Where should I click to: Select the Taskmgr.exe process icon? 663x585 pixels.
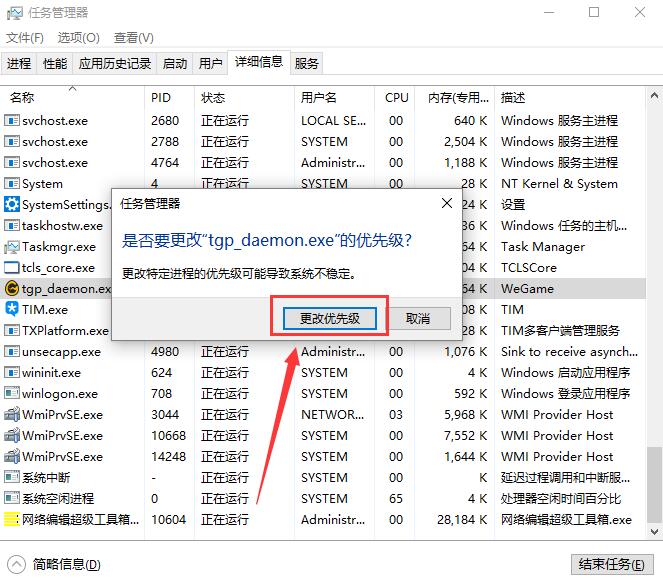(12, 247)
